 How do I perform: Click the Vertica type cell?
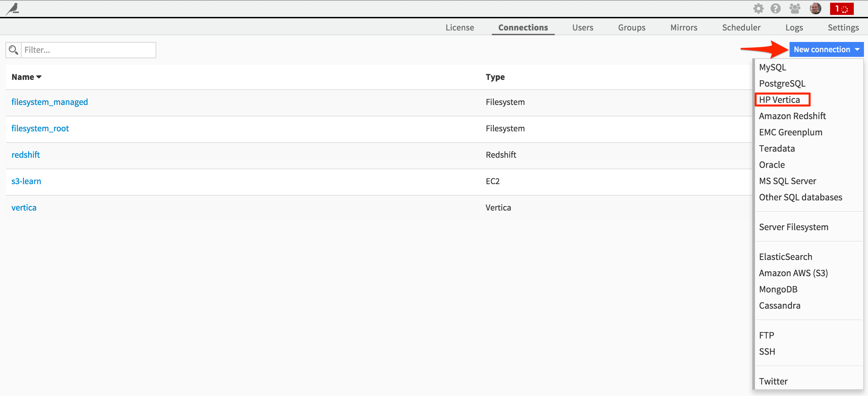[498, 207]
